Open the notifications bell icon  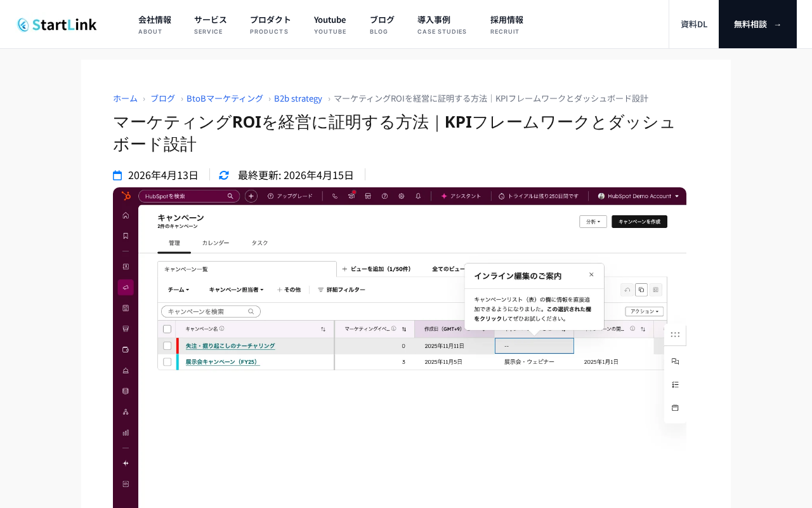418,196
